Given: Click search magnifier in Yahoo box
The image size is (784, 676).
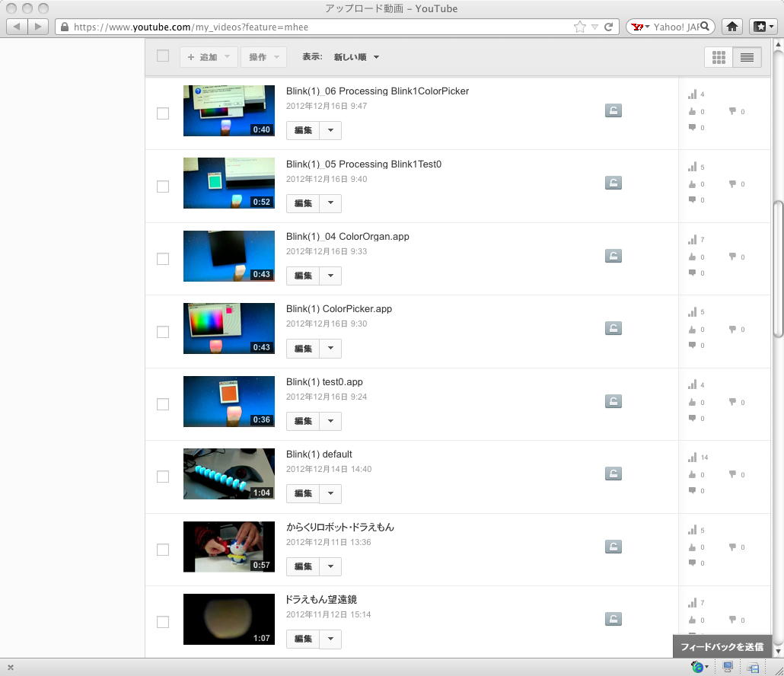Looking at the screenshot, I should click(x=705, y=27).
